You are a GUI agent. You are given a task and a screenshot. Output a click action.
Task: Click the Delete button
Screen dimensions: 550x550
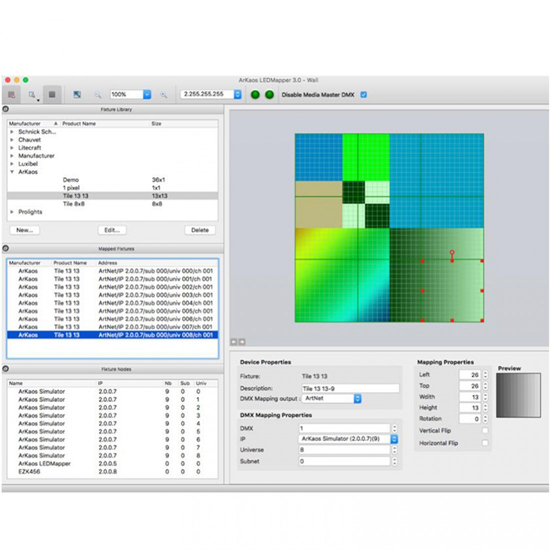tap(200, 230)
